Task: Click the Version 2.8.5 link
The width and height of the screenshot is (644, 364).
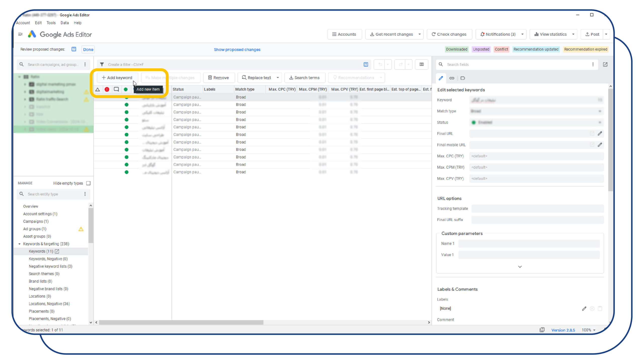Action: (563, 330)
